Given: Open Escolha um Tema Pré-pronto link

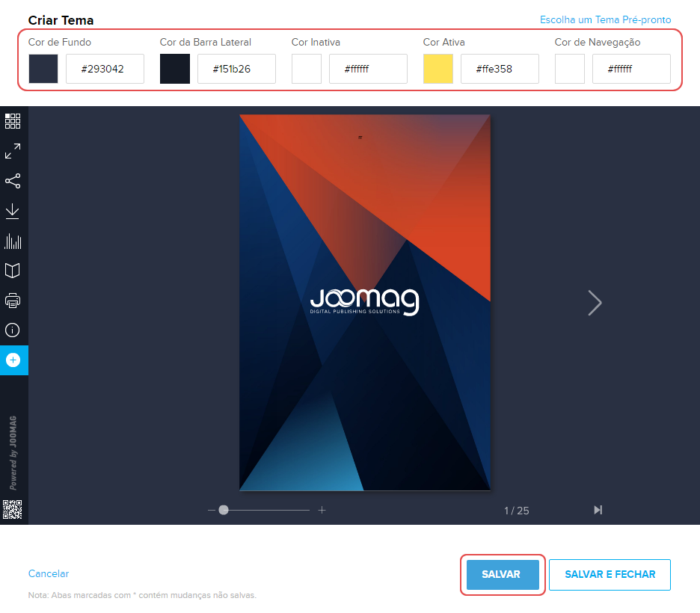Looking at the screenshot, I should [x=605, y=20].
